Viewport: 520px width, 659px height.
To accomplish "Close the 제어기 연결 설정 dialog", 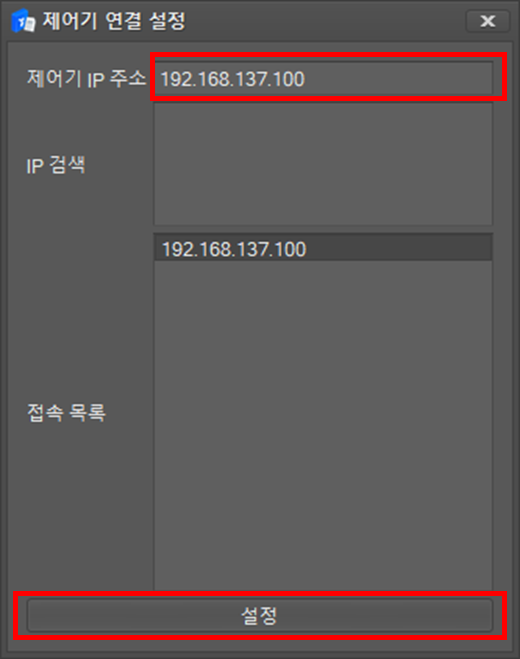I will [488, 21].
